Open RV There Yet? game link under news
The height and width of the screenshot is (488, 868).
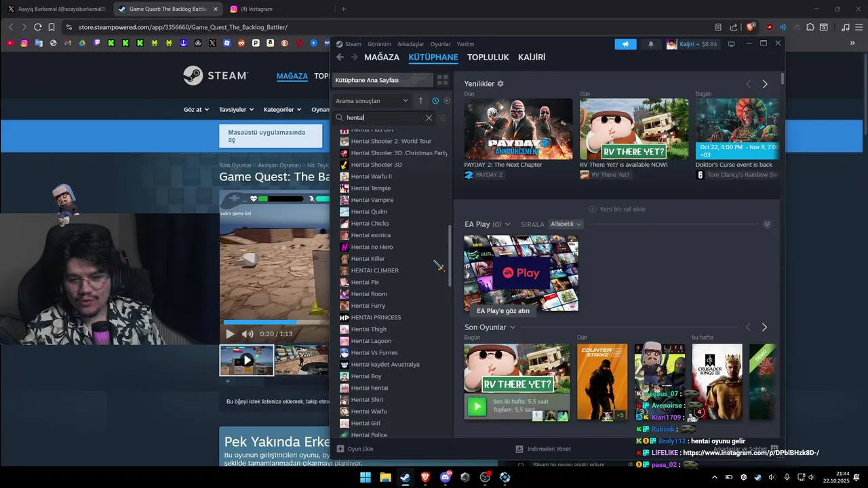click(605, 175)
